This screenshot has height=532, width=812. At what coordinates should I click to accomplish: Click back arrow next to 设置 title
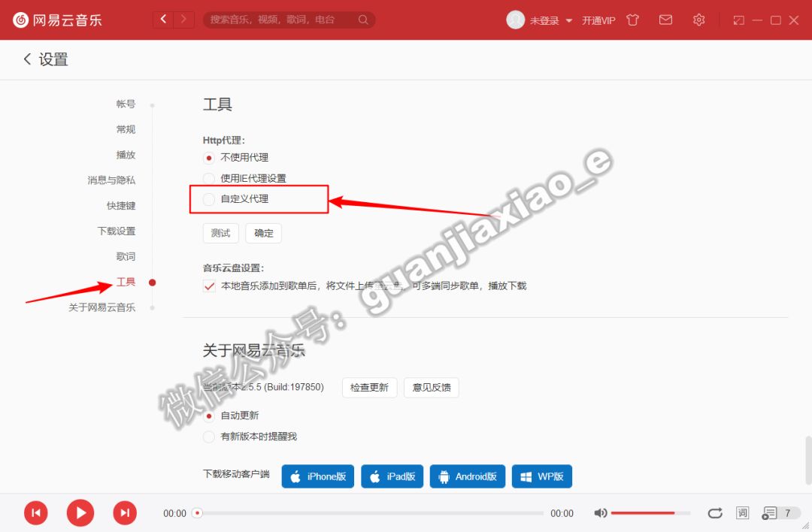click(x=26, y=59)
